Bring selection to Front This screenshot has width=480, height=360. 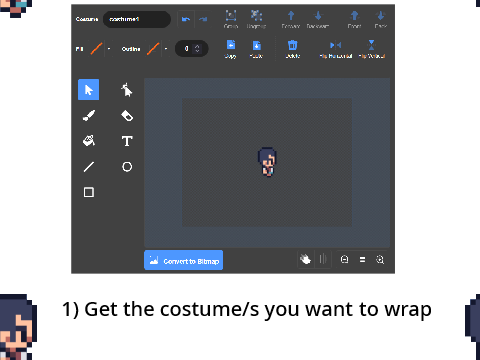[x=354, y=19]
